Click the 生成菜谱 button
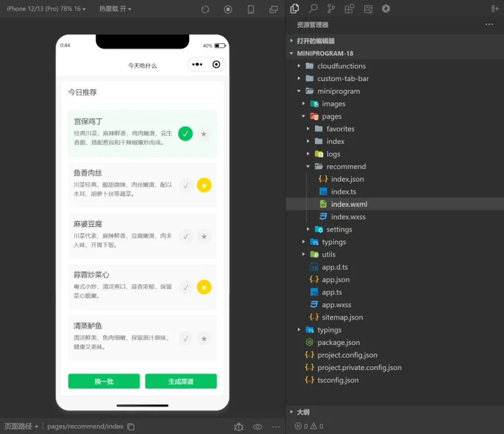This screenshot has height=434, width=504. coord(181,381)
